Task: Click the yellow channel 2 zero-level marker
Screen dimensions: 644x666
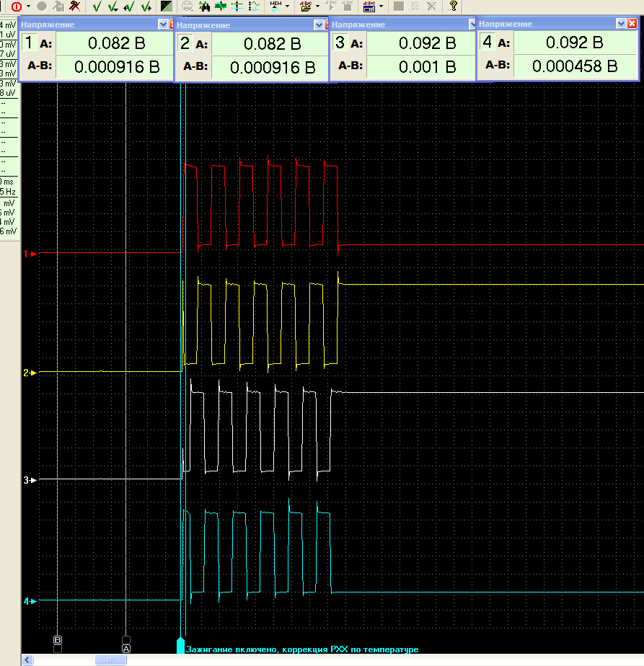Action: coord(30,373)
